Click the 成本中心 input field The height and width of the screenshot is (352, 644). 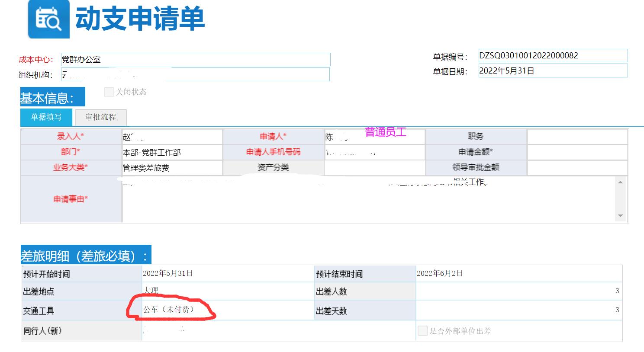[196, 60]
